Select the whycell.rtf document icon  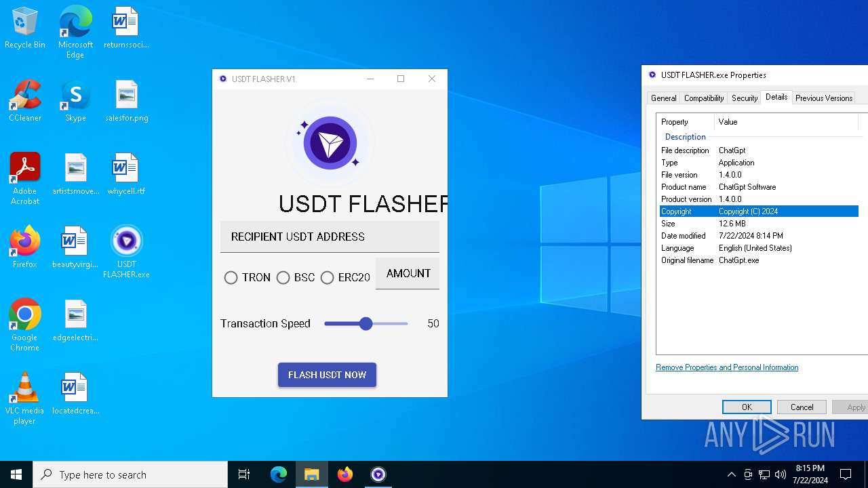point(126,175)
